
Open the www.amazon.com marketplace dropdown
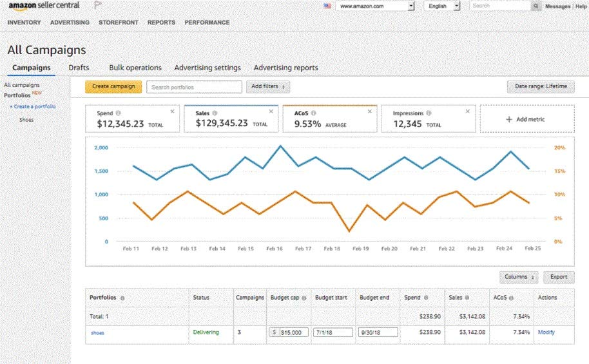pos(376,6)
